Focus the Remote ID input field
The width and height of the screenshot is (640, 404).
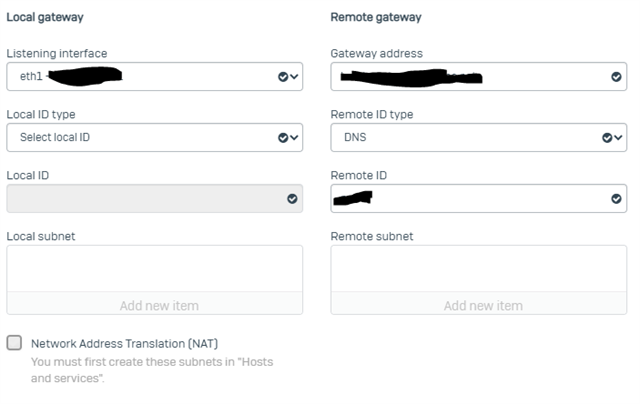[479, 198]
